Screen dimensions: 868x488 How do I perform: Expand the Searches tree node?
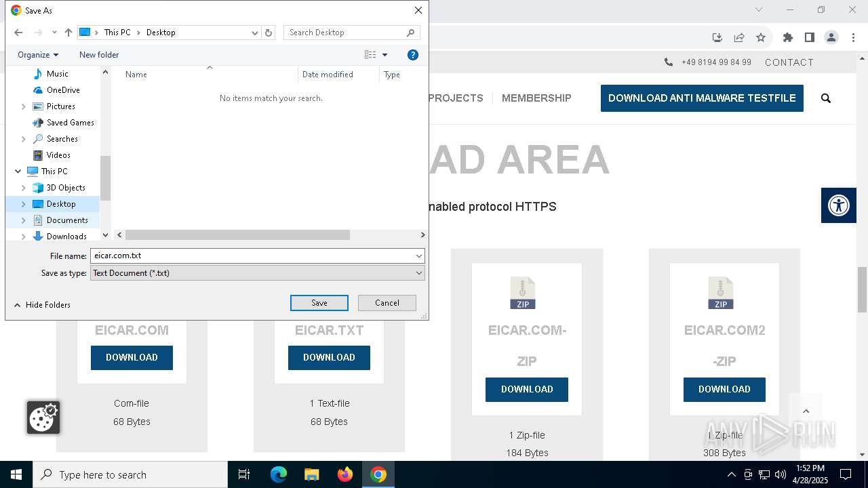click(24, 139)
